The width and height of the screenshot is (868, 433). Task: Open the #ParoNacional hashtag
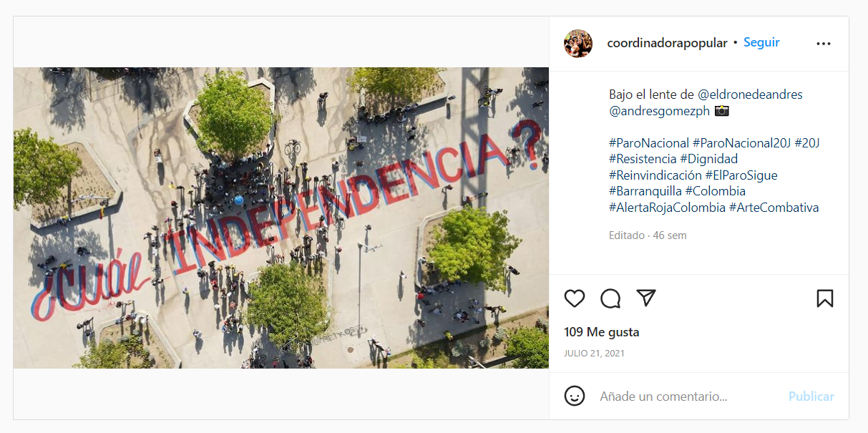coord(649,143)
